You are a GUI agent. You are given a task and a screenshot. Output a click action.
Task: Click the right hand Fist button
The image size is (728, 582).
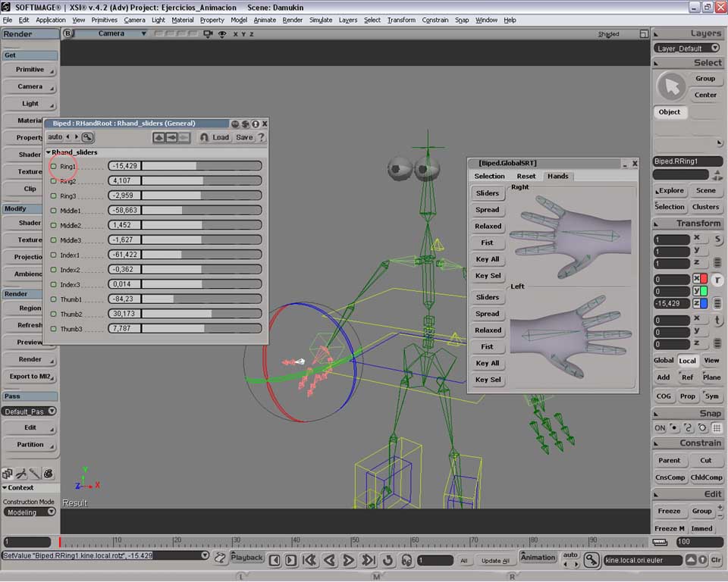tap(487, 242)
